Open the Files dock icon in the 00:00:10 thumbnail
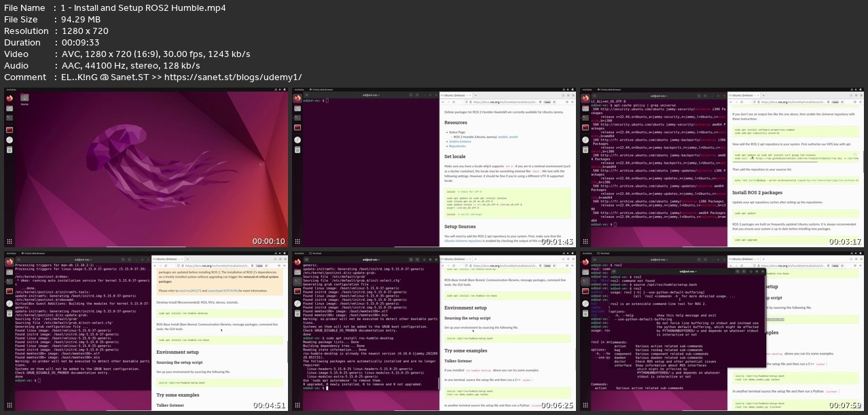Screen dimensions: 868x415 10,108
